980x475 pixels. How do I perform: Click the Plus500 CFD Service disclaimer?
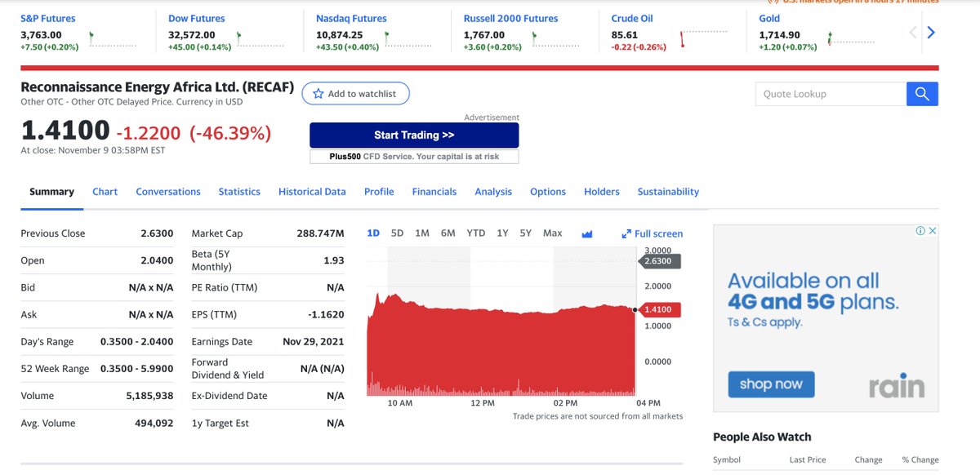(414, 156)
